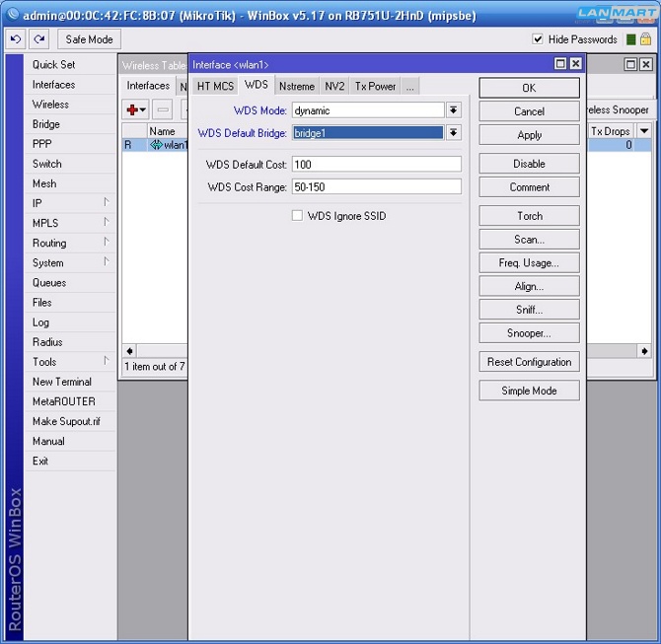Click the scroll-left arrow in Wireless Tables
Image resolution: width=661 pixels, height=644 pixels.
pyautogui.click(x=128, y=350)
